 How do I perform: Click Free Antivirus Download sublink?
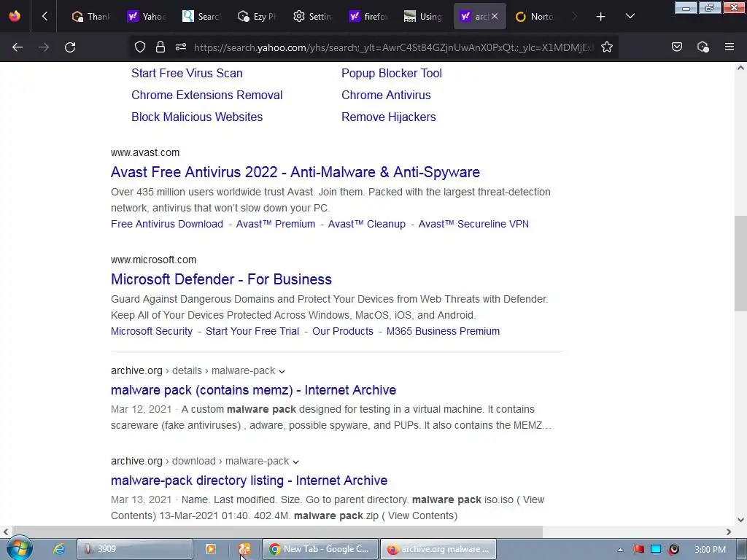167,224
